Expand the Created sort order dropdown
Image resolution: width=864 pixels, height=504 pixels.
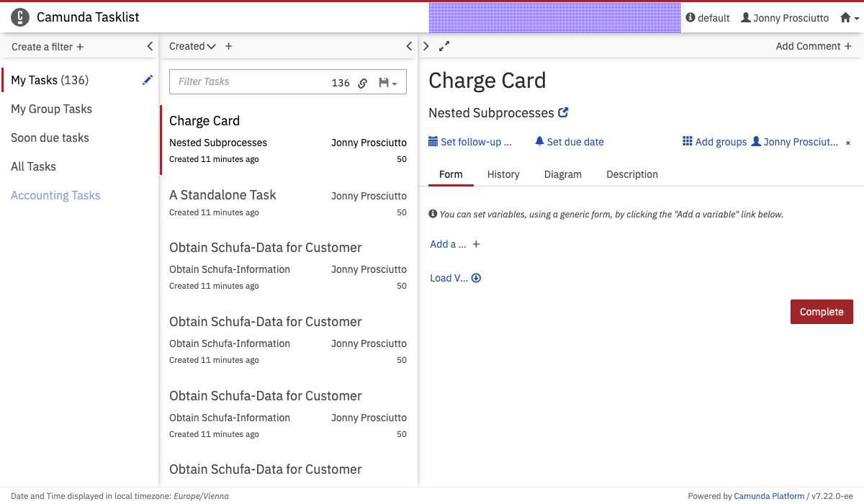(x=192, y=46)
